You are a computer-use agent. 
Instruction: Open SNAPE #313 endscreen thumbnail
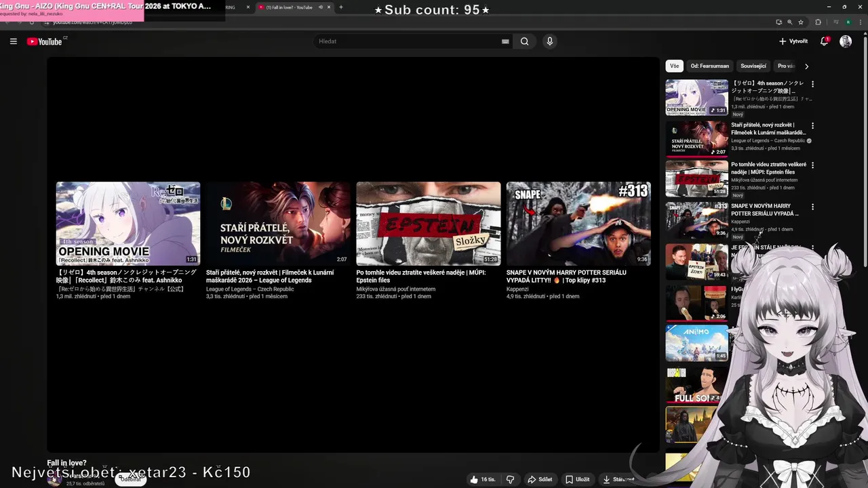[x=578, y=223]
